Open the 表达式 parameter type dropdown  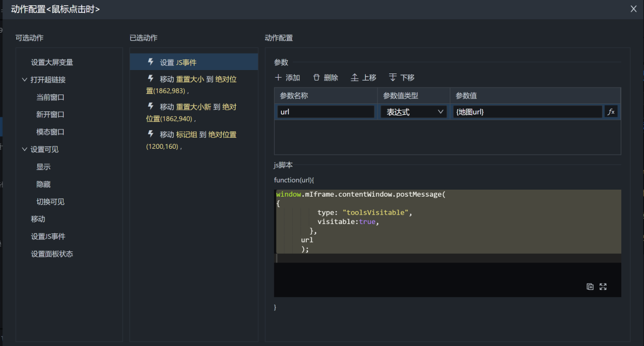414,112
